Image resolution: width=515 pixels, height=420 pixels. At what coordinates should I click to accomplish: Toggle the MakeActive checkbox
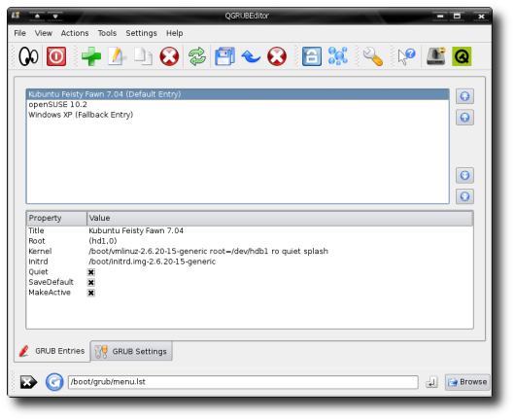(x=91, y=293)
